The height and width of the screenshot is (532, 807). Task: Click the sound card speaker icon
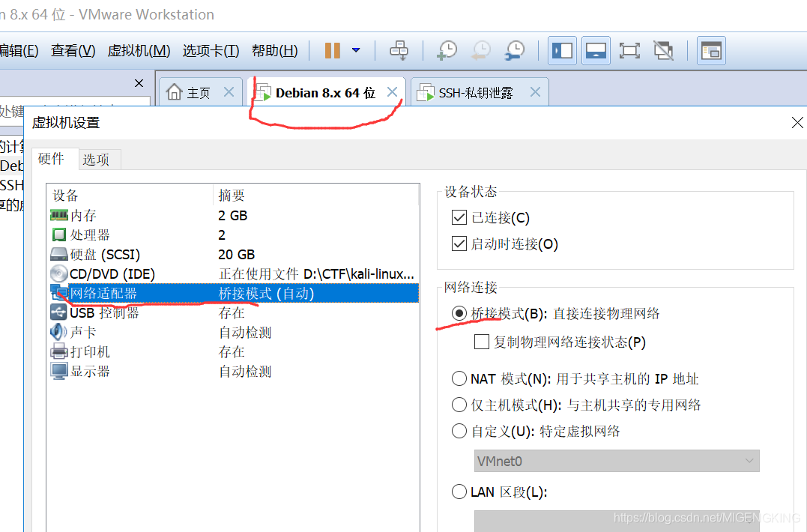[x=59, y=333]
